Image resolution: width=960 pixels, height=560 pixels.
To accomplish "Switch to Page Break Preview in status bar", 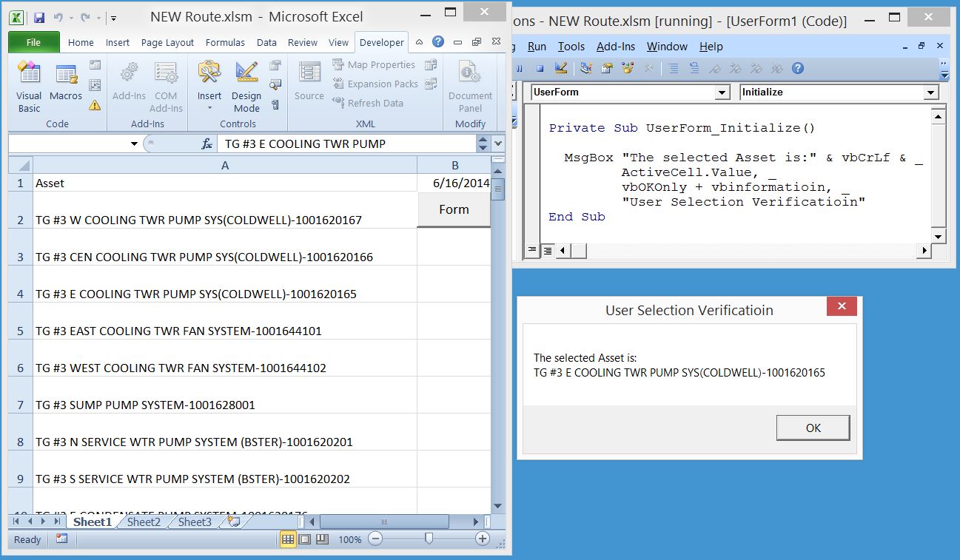I will pyautogui.click(x=322, y=539).
